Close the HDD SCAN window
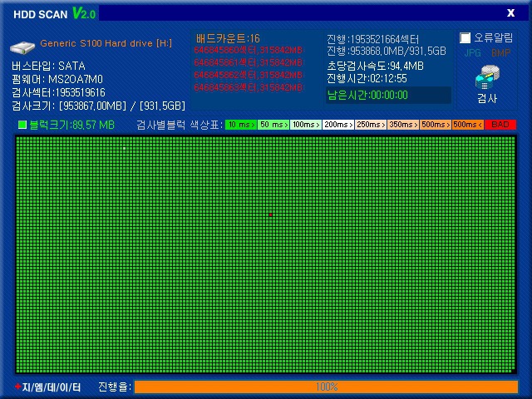The width and height of the screenshot is (532, 399). pyautogui.click(x=510, y=13)
